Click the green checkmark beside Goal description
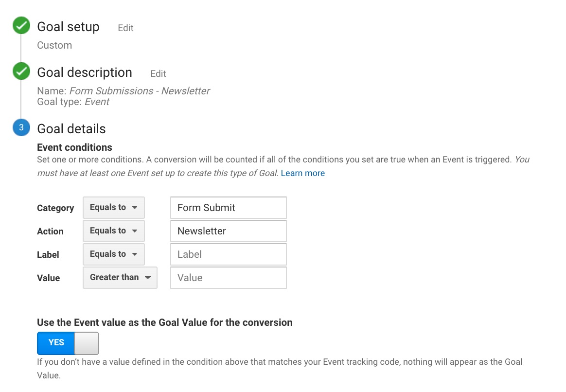 (x=21, y=71)
